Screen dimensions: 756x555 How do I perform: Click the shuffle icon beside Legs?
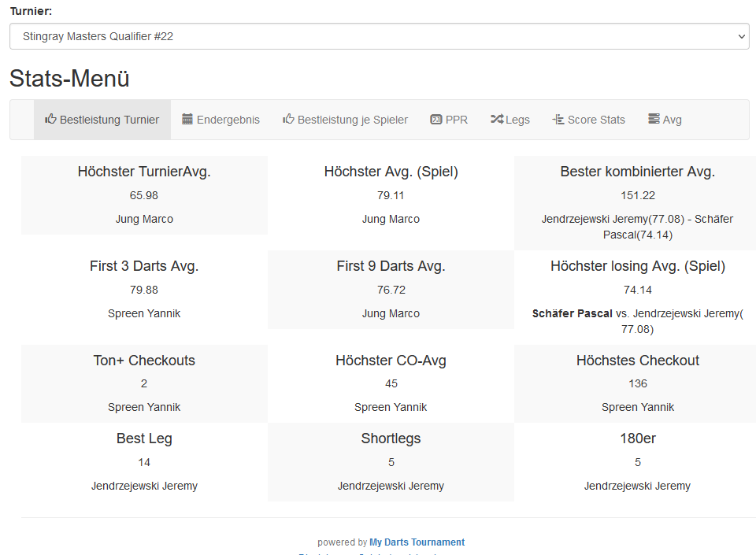(x=497, y=120)
